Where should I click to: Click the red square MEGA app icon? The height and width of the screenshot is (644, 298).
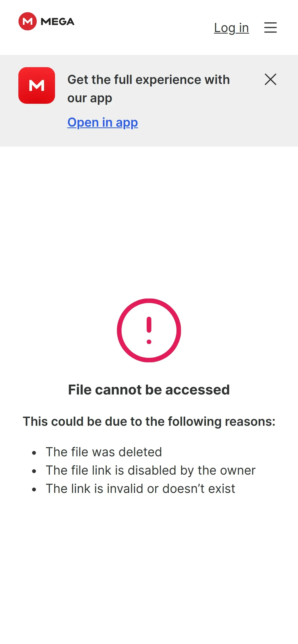[37, 85]
